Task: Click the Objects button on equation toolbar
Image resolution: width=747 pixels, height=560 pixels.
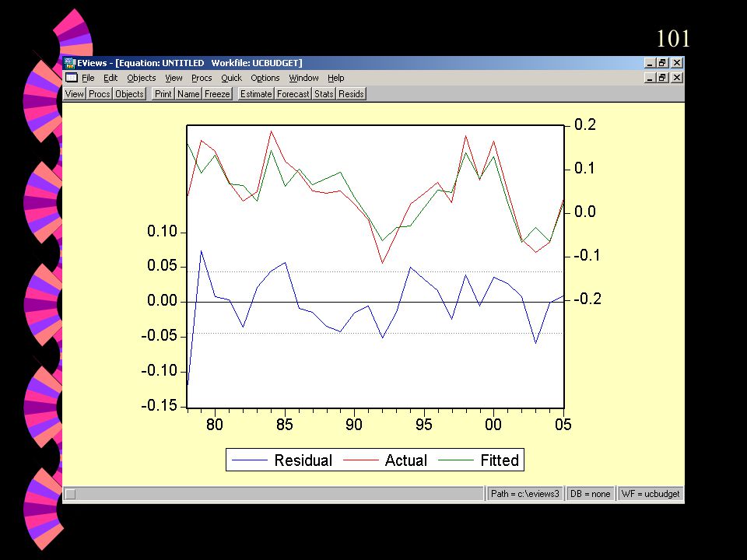Action: coord(129,94)
